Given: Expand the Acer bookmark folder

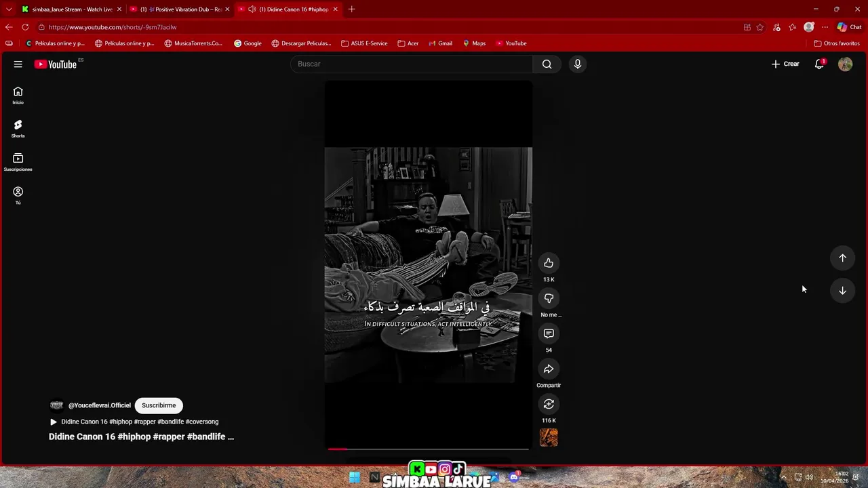Looking at the screenshot, I should tap(408, 43).
